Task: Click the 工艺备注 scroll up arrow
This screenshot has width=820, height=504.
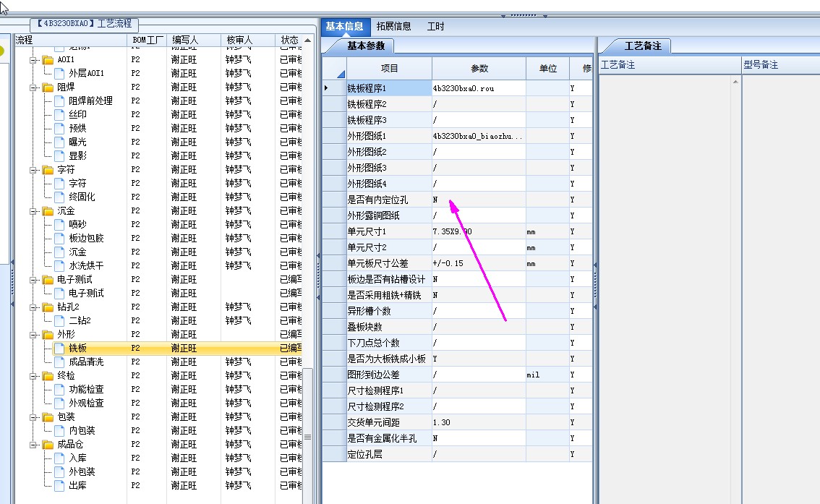Action: click(735, 82)
